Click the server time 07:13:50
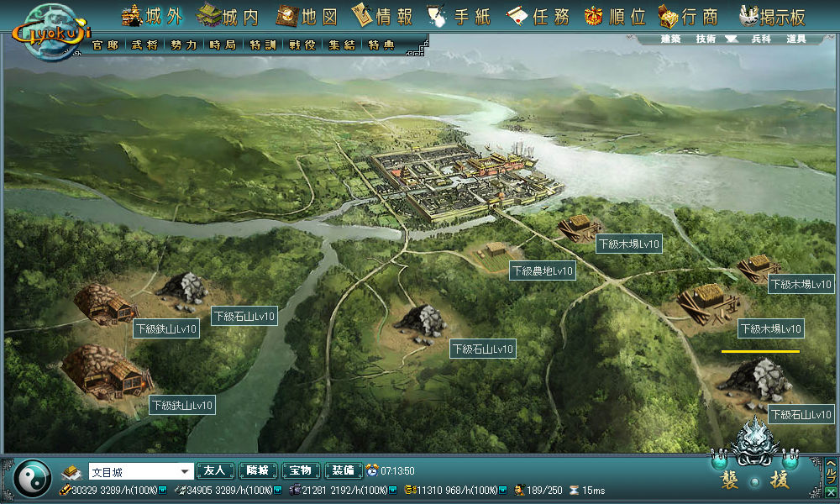The width and height of the screenshot is (840, 504). pos(397,471)
